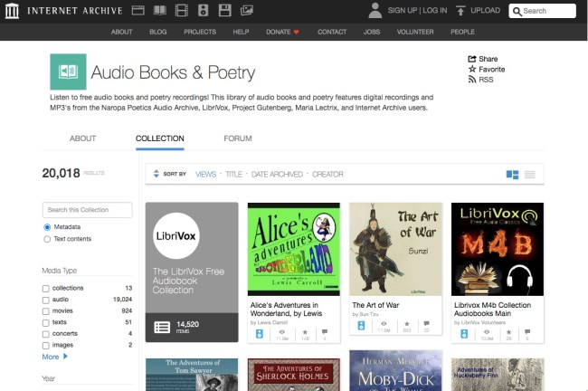Sort by TITLE
588x391 pixels.
(233, 174)
